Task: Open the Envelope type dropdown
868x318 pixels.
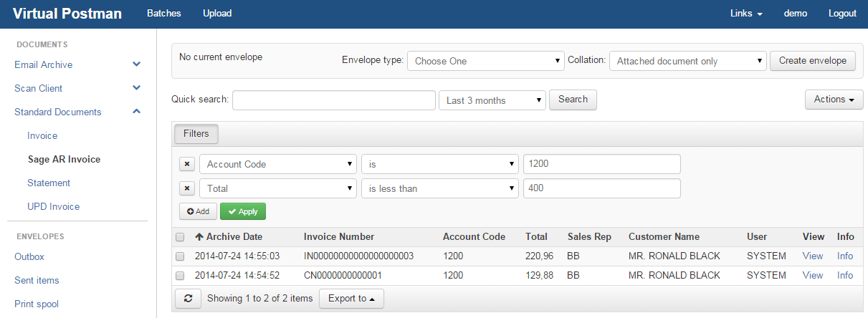Action: (485, 61)
